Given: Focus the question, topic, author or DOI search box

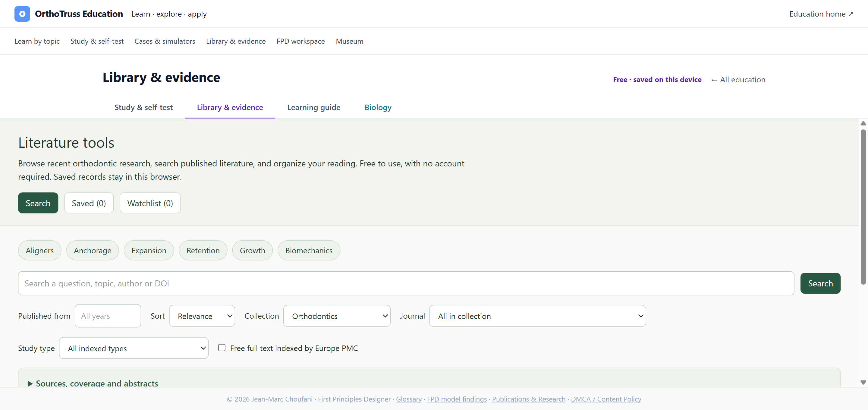Looking at the screenshot, I should [406, 283].
